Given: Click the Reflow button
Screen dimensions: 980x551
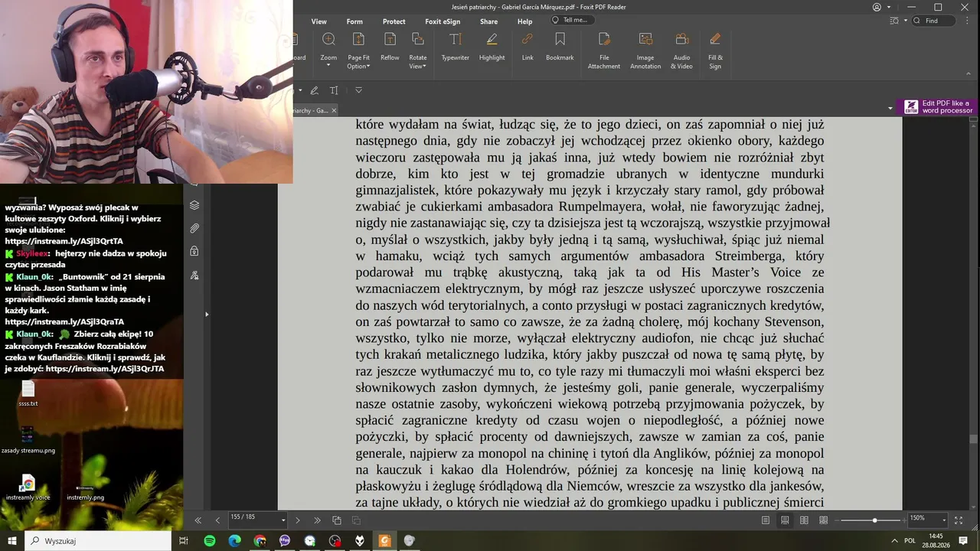Looking at the screenshot, I should 390,47.
